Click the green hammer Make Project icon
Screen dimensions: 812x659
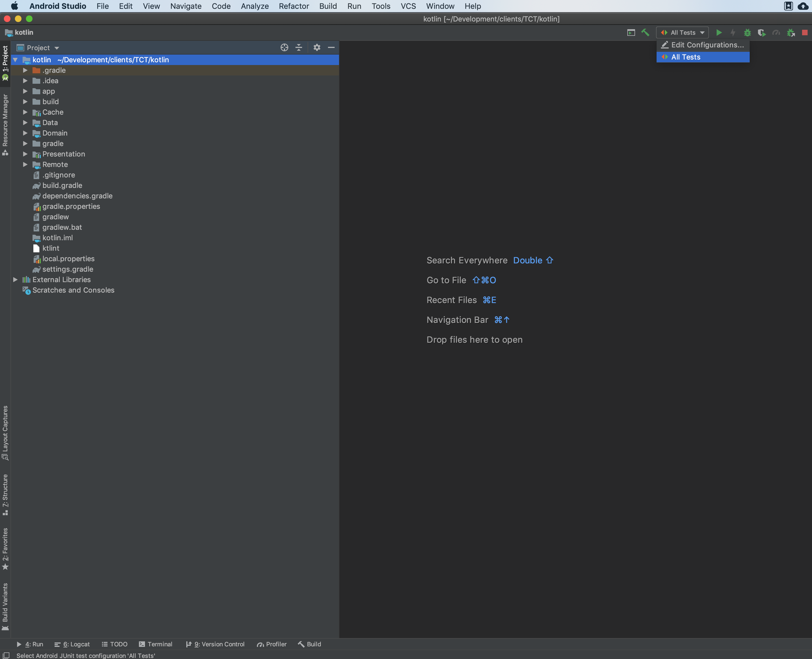pyautogui.click(x=645, y=33)
